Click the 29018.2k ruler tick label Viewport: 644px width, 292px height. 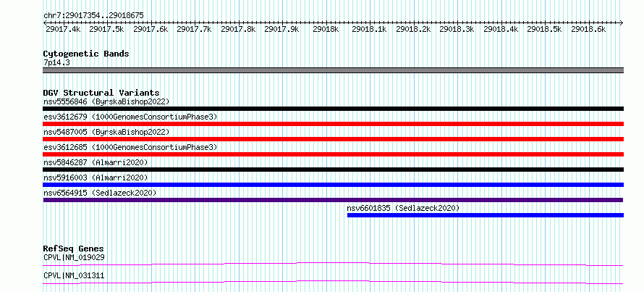point(413,29)
